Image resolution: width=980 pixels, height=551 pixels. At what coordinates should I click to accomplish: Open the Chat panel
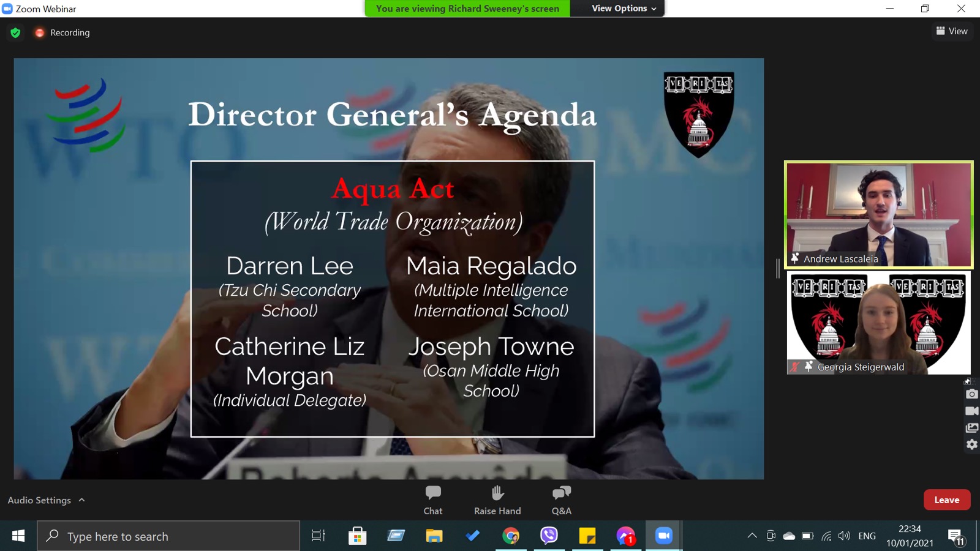coord(433,500)
